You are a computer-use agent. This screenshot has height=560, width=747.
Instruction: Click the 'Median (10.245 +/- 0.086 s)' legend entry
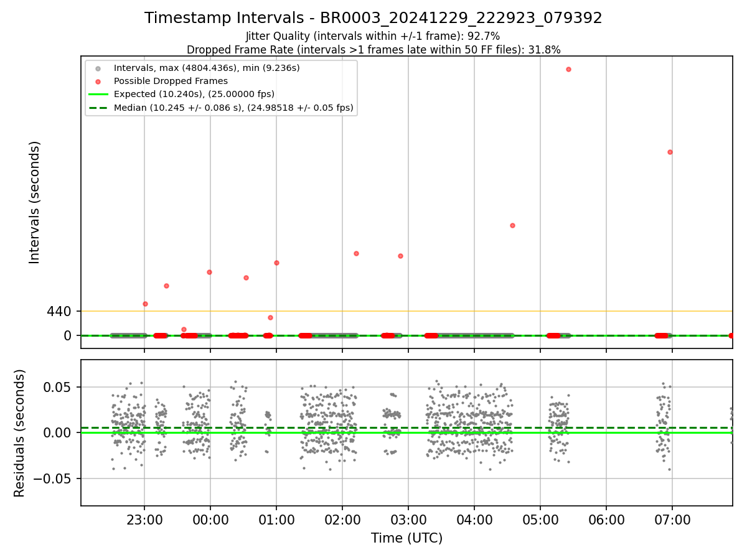click(233, 108)
